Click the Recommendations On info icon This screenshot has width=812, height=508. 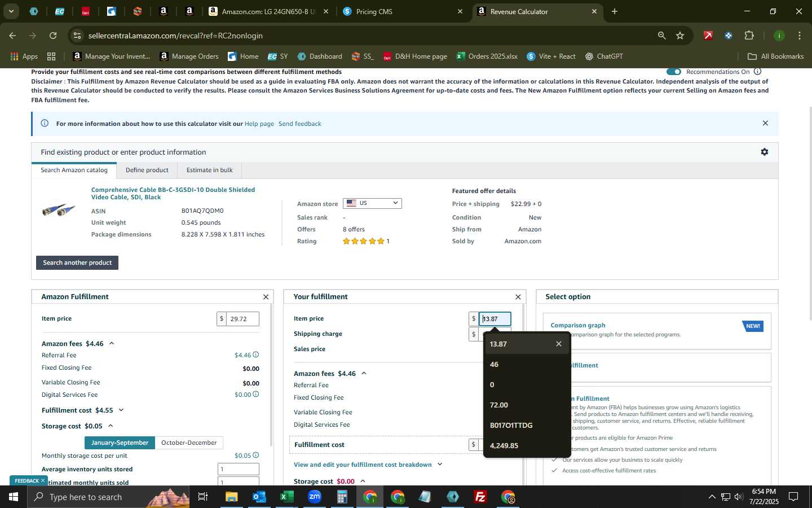click(x=758, y=72)
